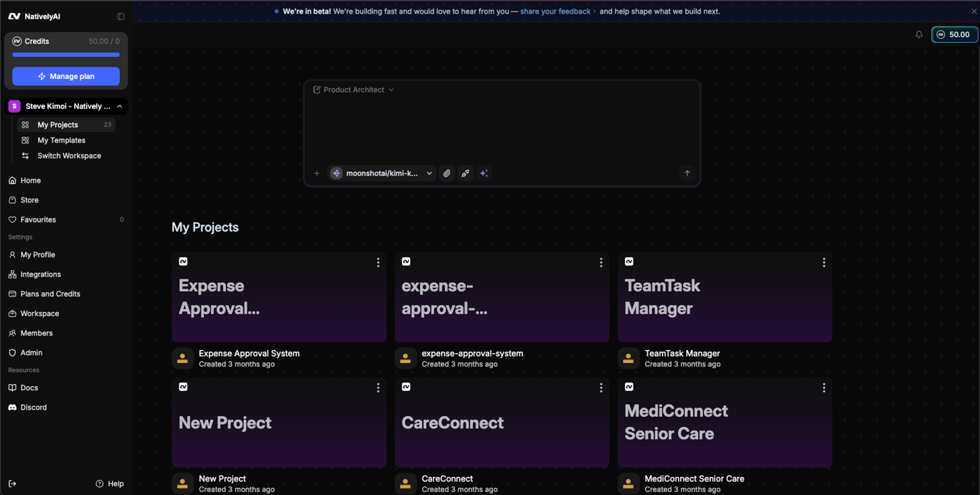Screen dimensions: 980x495
Task: Click Natively logo on CareConnect card
Action: pyautogui.click(x=406, y=387)
